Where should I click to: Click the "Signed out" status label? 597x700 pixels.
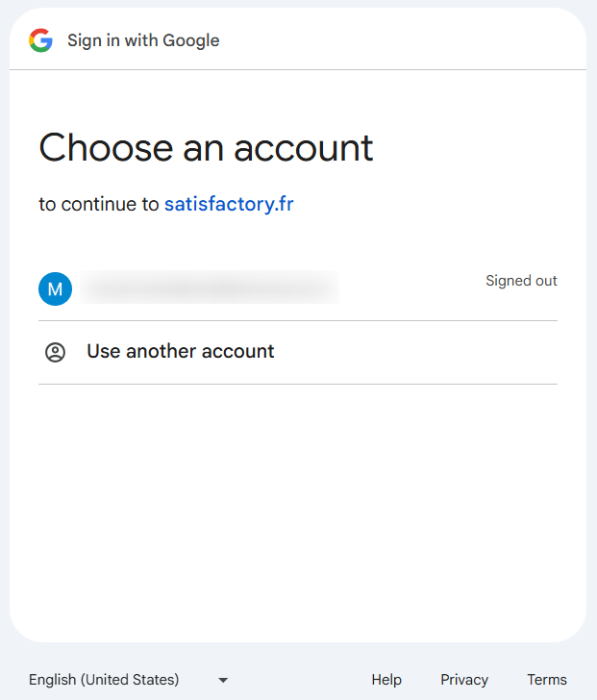click(x=521, y=281)
